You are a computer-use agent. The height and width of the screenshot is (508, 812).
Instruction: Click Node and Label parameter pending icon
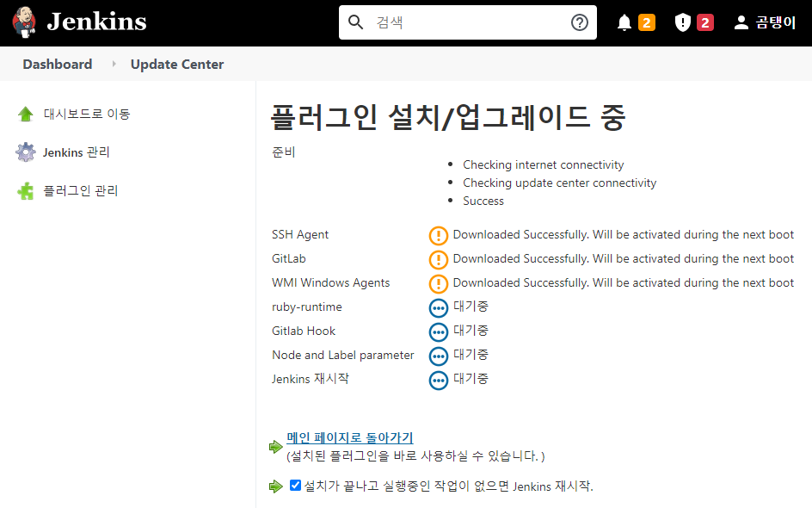pyautogui.click(x=438, y=356)
